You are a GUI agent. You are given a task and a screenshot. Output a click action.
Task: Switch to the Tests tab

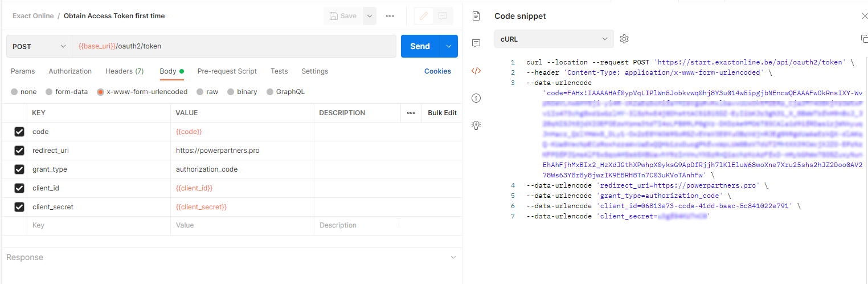click(x=279, y=71)
